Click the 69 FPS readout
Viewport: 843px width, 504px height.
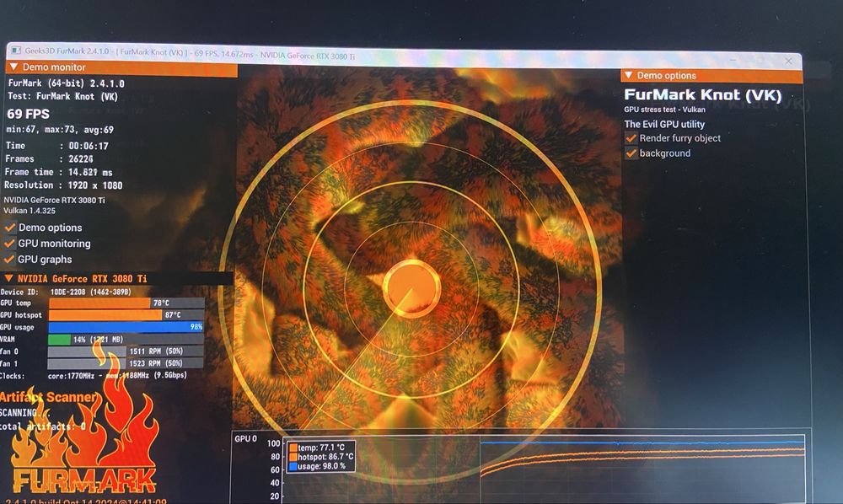[x=28, y=114]
